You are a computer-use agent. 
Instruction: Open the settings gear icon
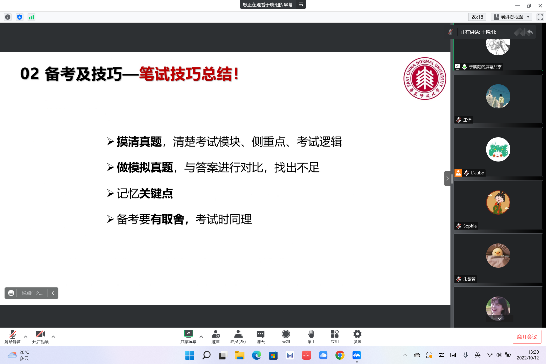pyautogui.click(x=357, y=336)
